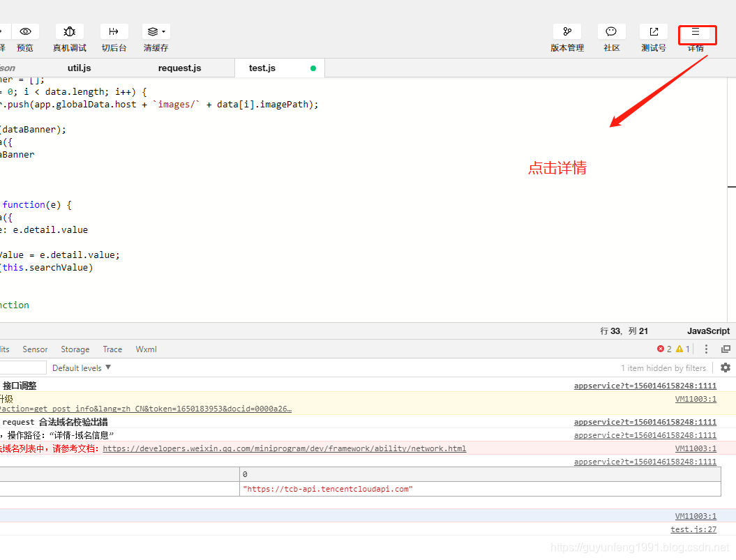736x560 pixels.
Task: Click the JavaScript language mode in status bar
Action: (708, 331)
